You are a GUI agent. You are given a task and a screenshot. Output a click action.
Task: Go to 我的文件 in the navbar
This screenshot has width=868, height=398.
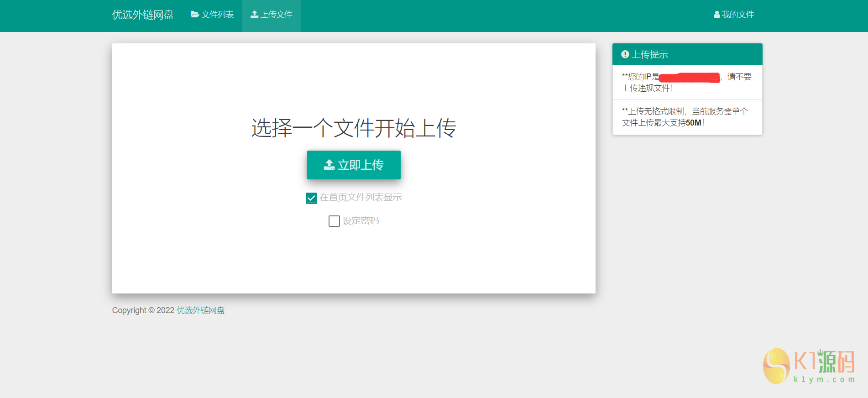(734, 15)
